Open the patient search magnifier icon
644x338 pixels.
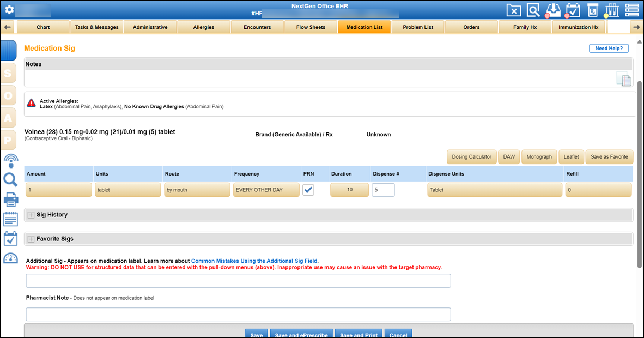(533, 10)
